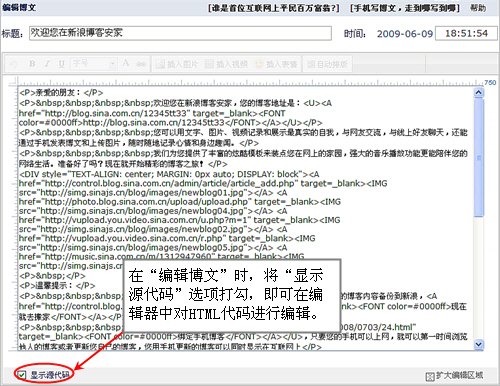Click the color=#0000ff> blog URL line
500x386 pixels.
point(170,123)
